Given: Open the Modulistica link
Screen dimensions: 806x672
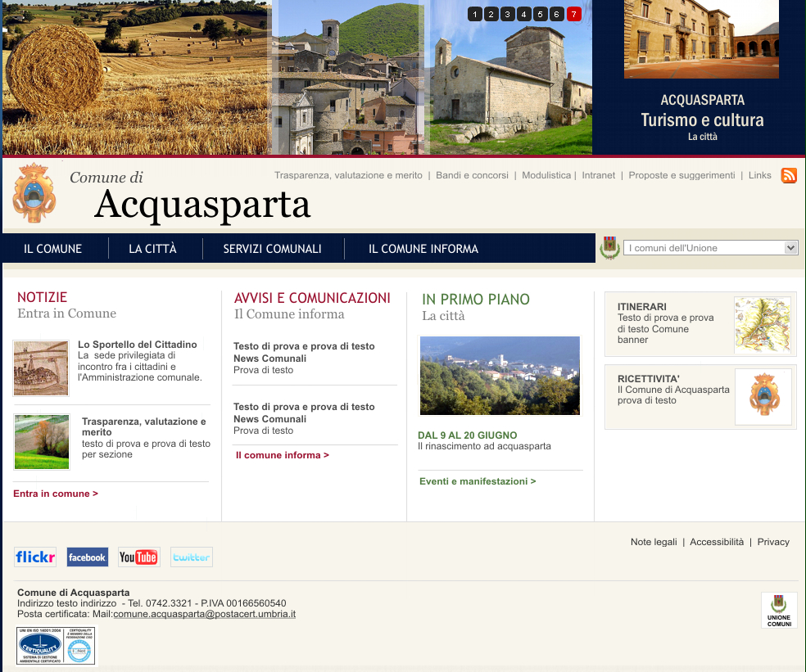Looking at the screenshot, I should coord(546,175).
